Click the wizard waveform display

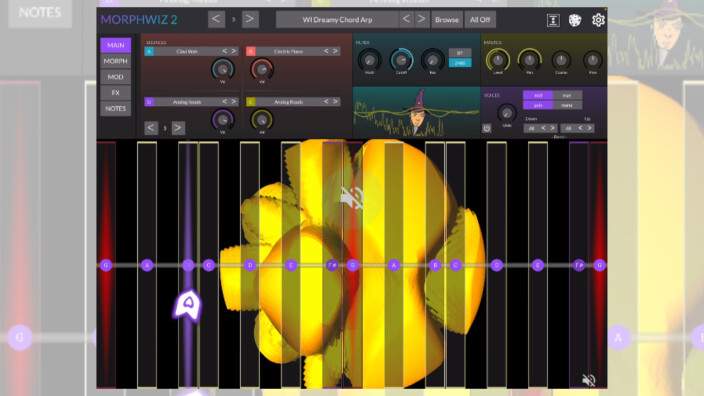pyautogui.click(x=416, y=112)
